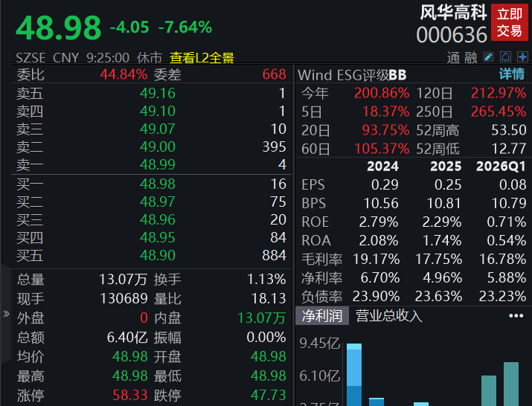Click the 卖二 volume 395

[x=275, y=147]
